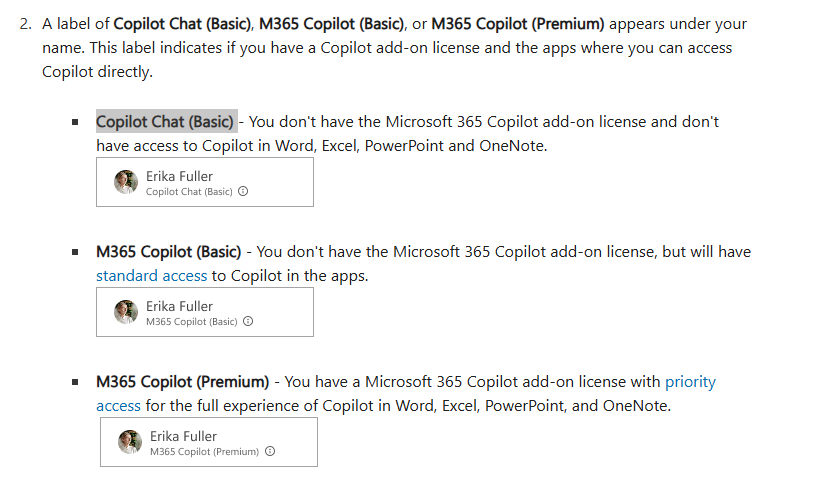Click Erika Fuller's avatar in the M365 Basic card
Image resolution: width=815 pixels, height=495 pixels.
pyautogui.click(x=126, y=312)
